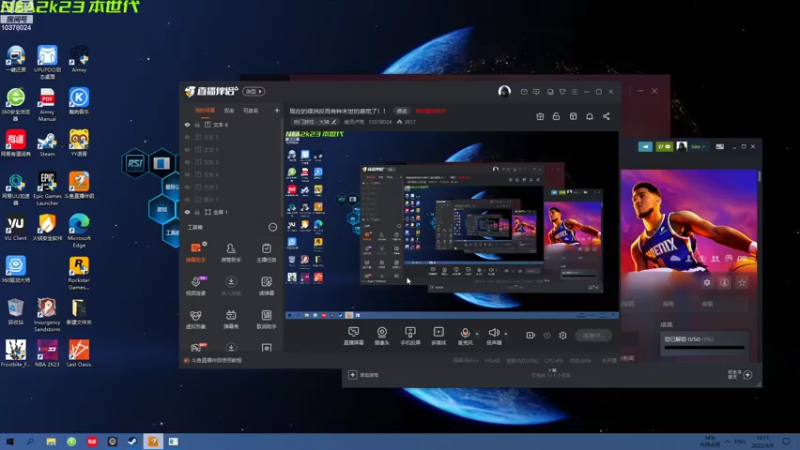The image size is (800, 450).
Task: Toggle visibility of 全屏 1 source
Action: [x=187, y=212]
